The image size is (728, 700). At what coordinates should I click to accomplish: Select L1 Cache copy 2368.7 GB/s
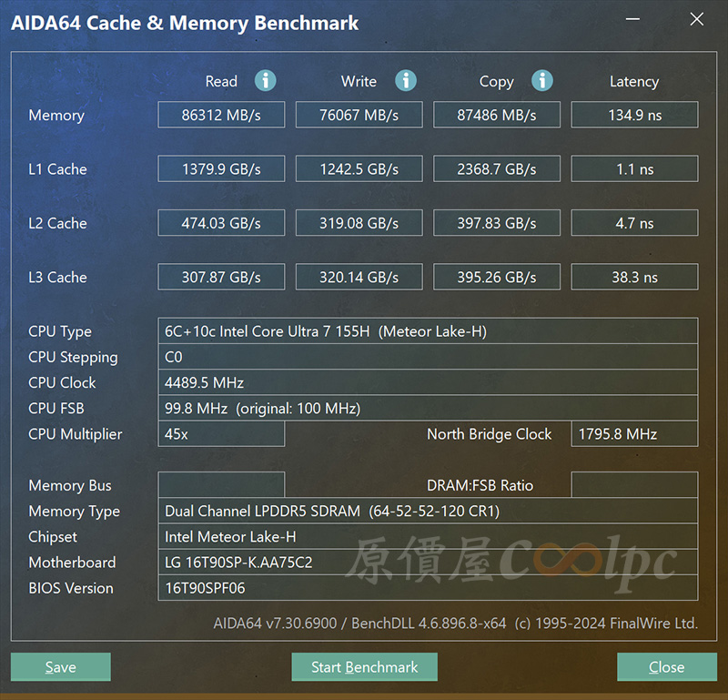click(497, 168)
